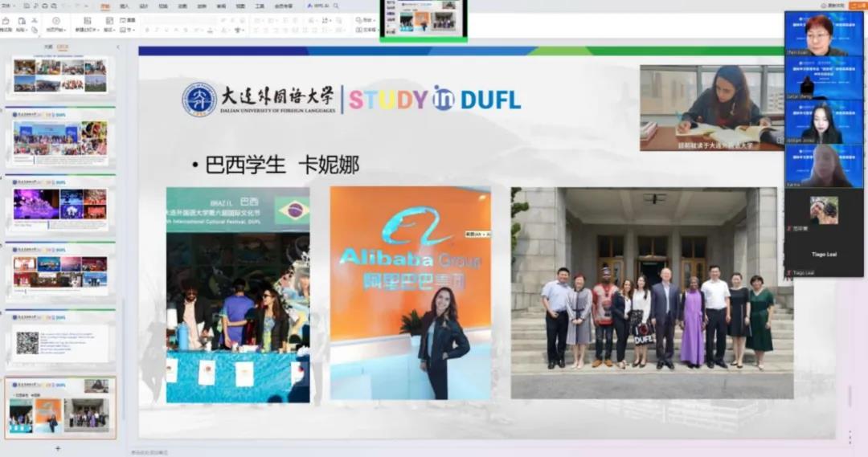Open the section (节) dropdown
Viewport: 868px width, 457px height.
click(127, 30)
